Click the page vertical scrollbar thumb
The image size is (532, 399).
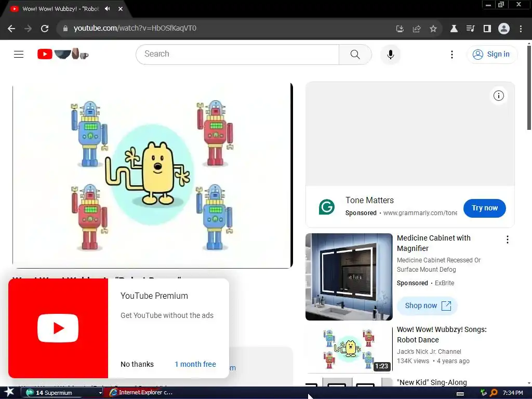coord(529,87)
